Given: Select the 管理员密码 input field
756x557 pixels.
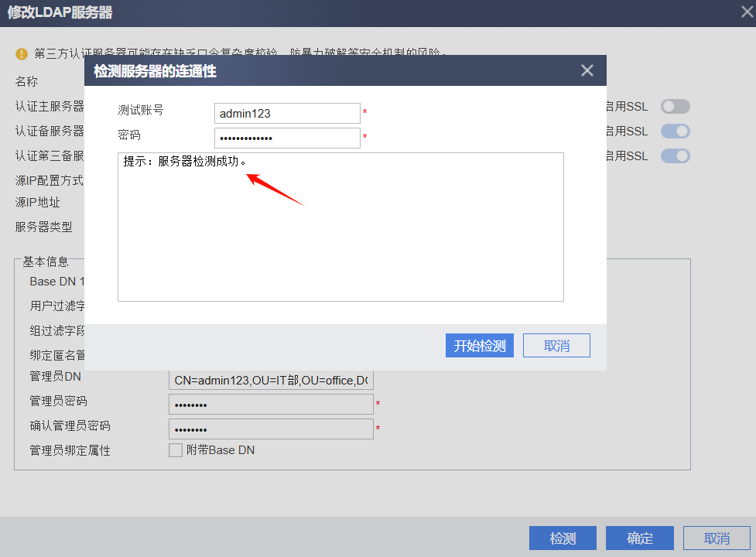Looking at the screenshot, I should pyautogui.click(x=271, y=405).
